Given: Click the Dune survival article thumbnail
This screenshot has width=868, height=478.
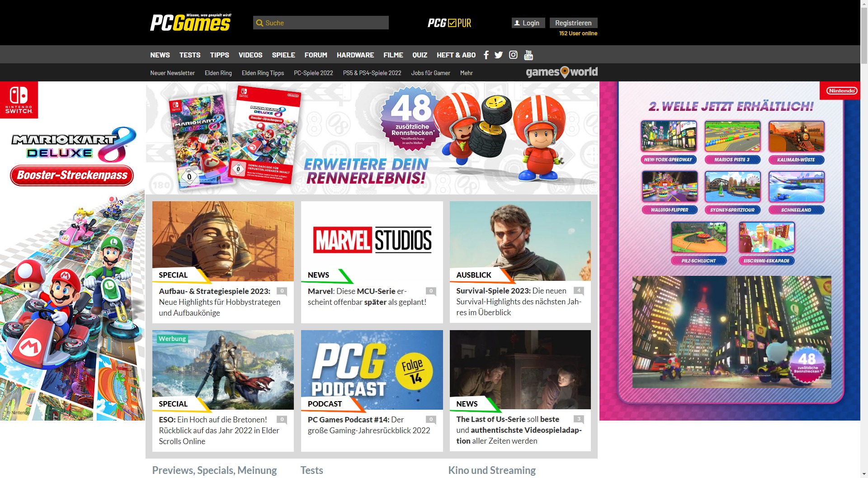Looking at the screenshot, I should tap(520, 241).
